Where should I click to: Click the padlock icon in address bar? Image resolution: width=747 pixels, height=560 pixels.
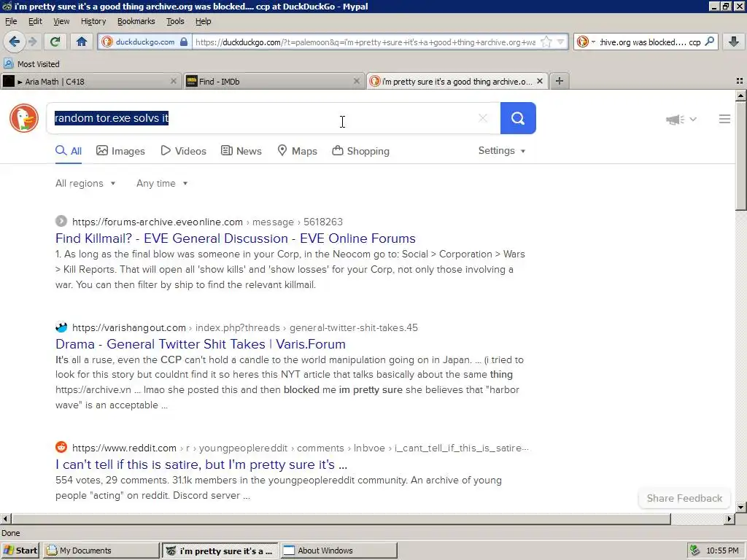(184, 42)
